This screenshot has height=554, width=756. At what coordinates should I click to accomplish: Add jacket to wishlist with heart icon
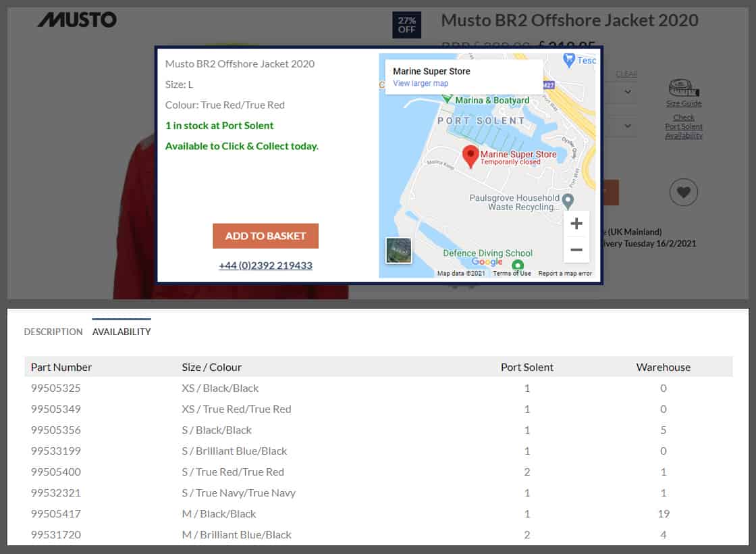coord(683,192)
